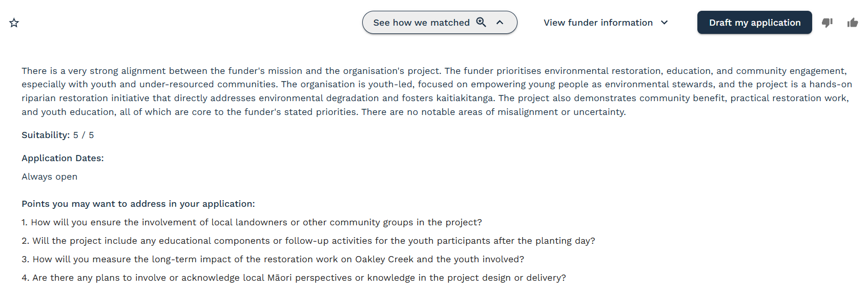
Task: Open the View funder information label
Action: 598,23
